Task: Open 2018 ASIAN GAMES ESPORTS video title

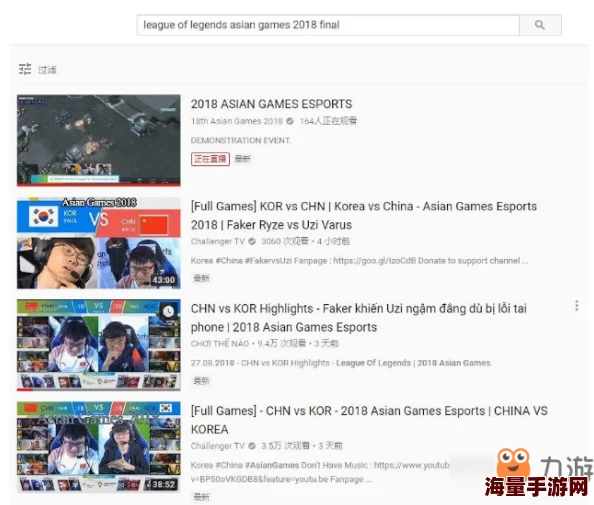Action: tap(271, 104)
